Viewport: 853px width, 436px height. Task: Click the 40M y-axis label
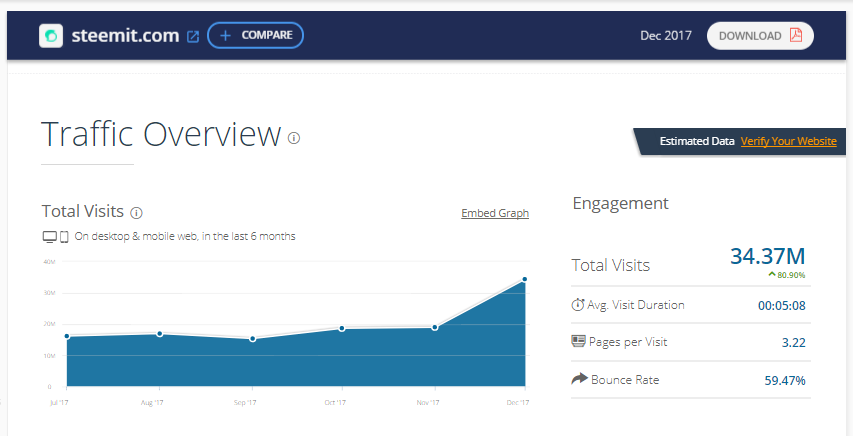click(49, 262)
